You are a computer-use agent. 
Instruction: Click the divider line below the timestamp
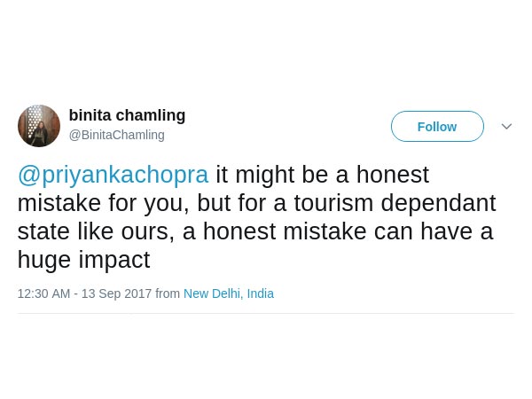pos(266,313)
